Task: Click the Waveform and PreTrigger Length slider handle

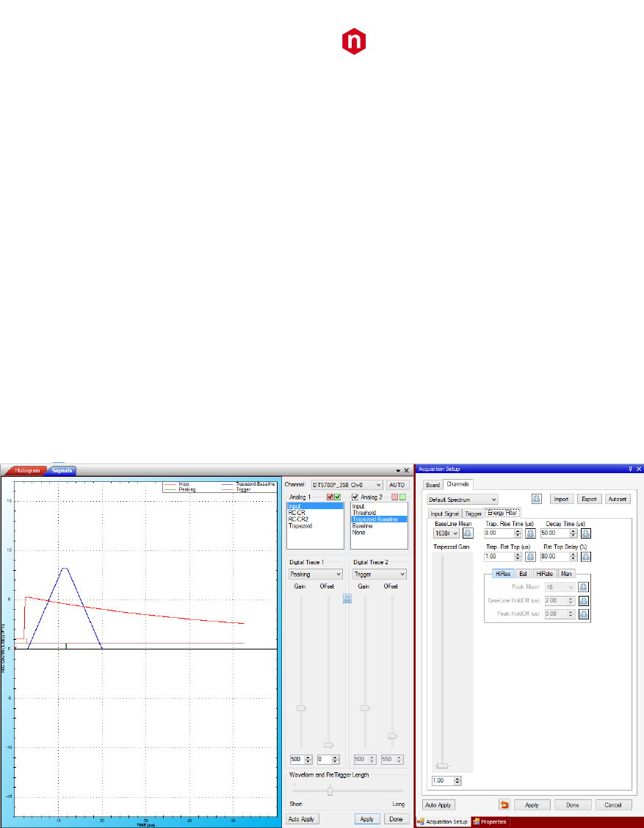Action: (330, 790)
